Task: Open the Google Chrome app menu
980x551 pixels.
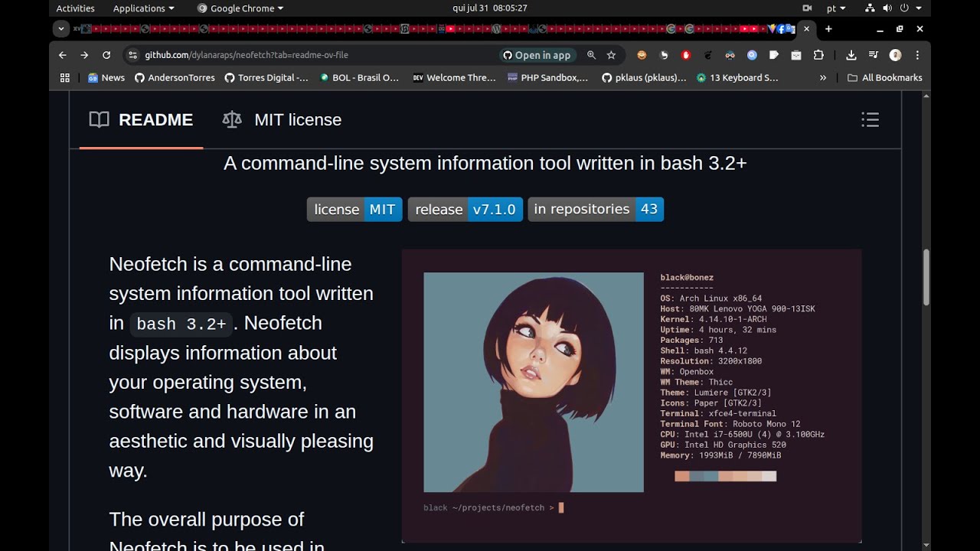Action: tap(240, 8)
